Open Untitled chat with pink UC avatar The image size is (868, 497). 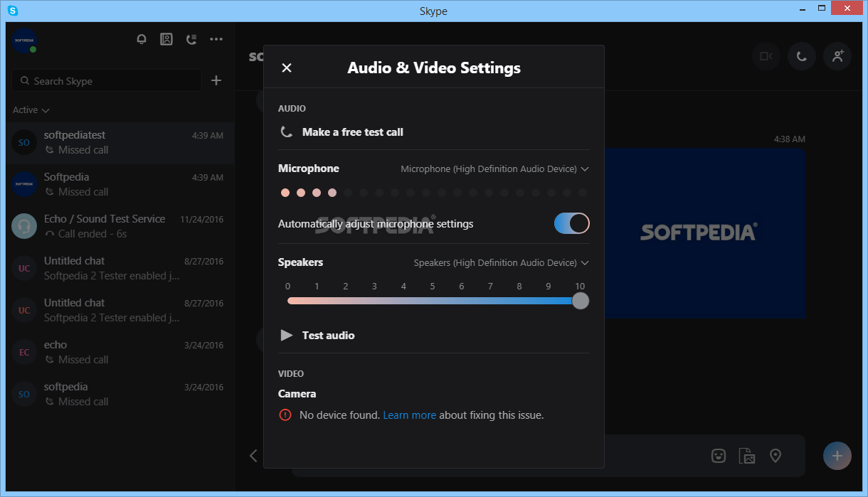pos(120,268)
